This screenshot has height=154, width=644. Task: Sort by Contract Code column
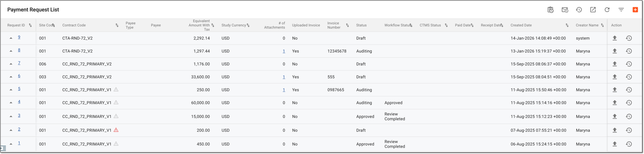click(117, 25)
